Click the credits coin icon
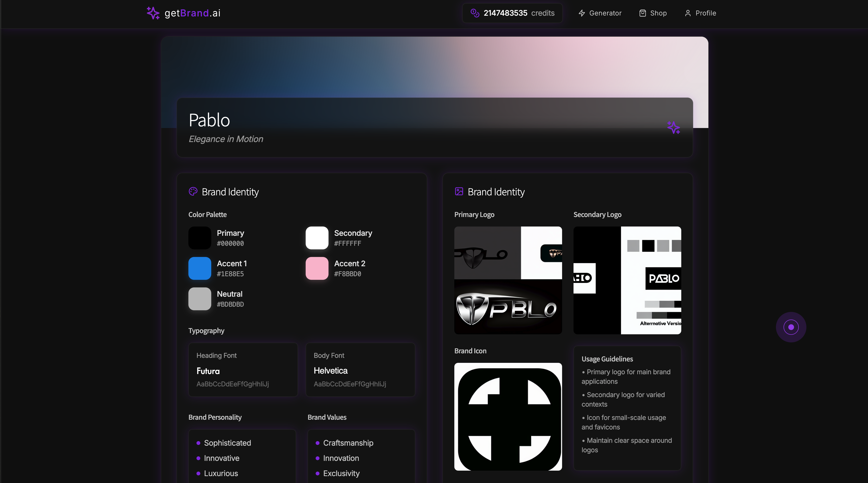This screenshot has height=483, width=868. point(475,13)
